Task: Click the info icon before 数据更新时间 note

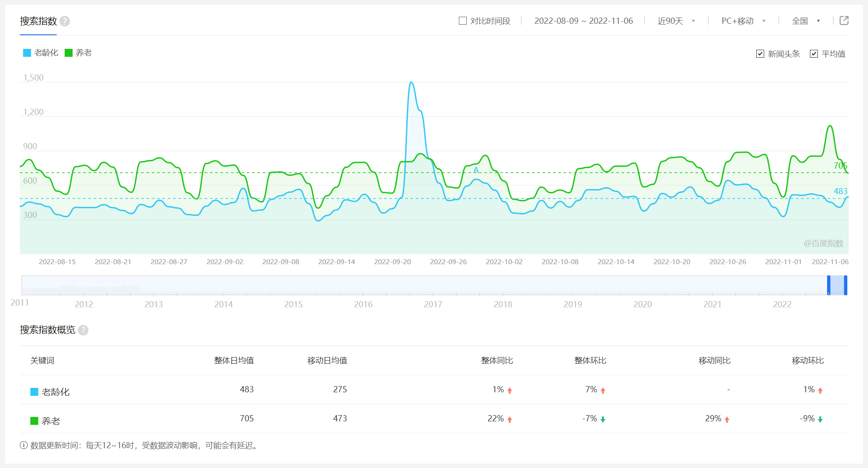Action: 24,445
